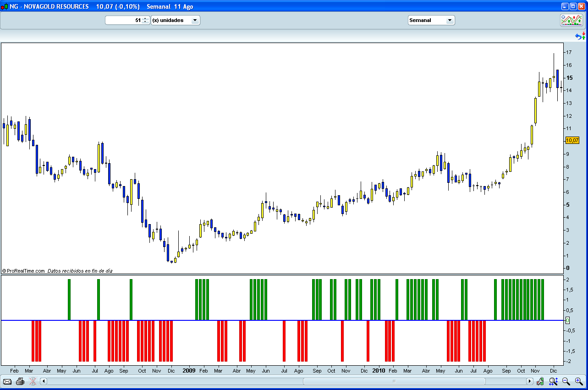The width and height of the screenshot is (588, 390).
Task: Click the crossed-out link chain icon
Action: pyautogui.click(x=33, y=381)
